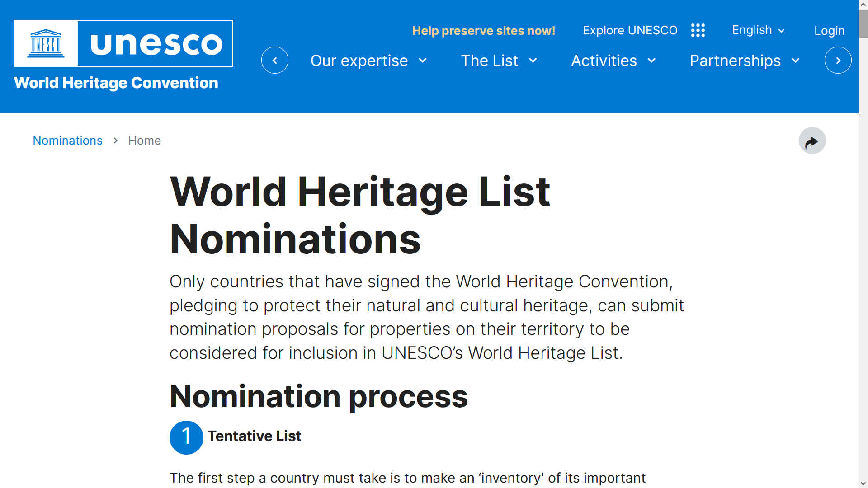
Task: Click the scrollbar up arrow
Action: tap(863, 4)
